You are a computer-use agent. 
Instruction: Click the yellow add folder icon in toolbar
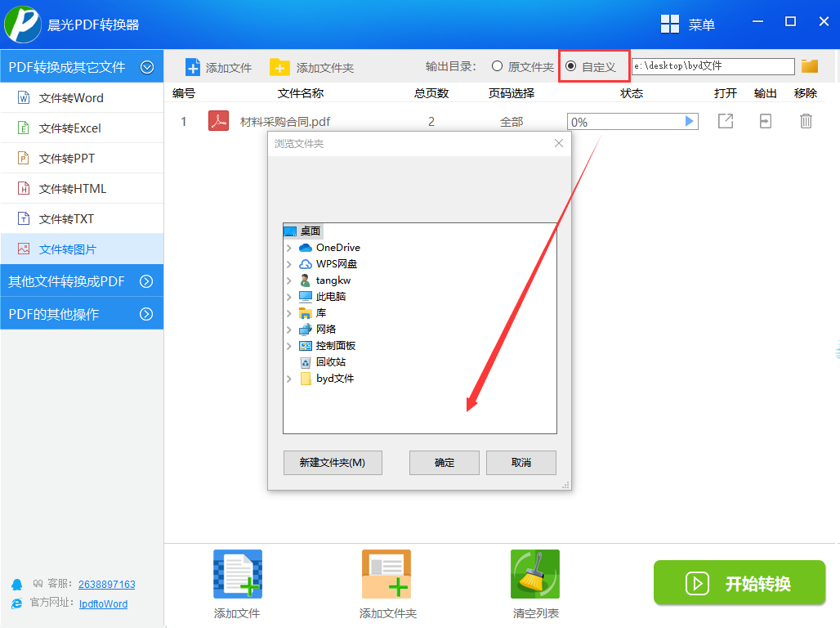(279, 68)
